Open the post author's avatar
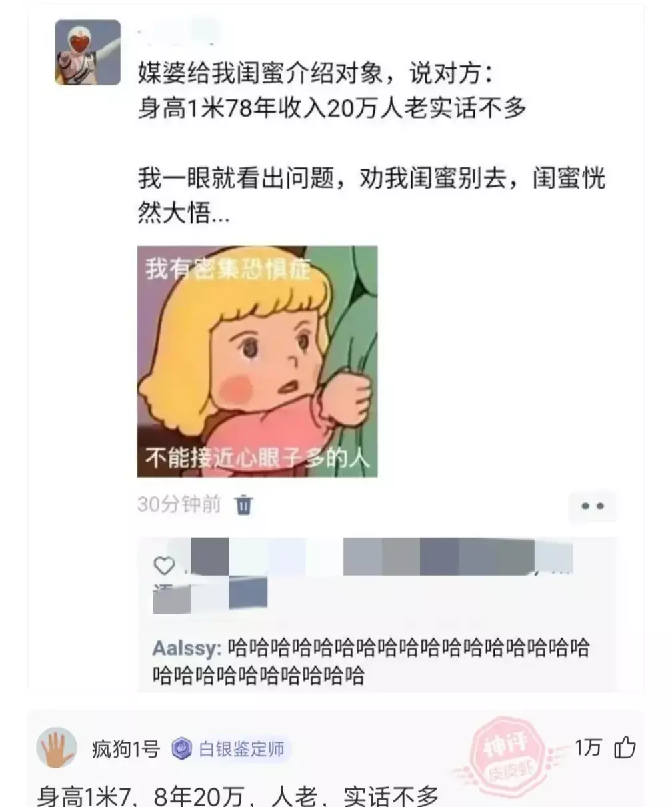This screenshot has width=672, height=807. pos(88,53)
